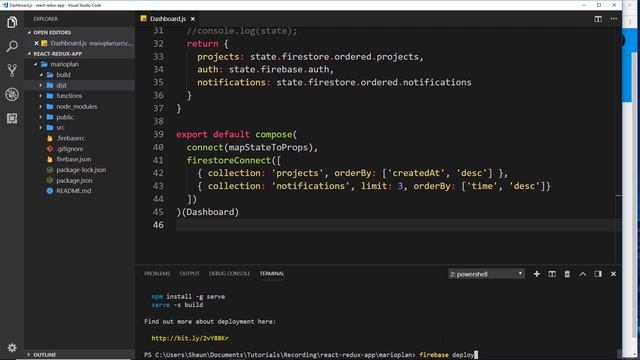Viewport: 640px width, 360px height.
Task: Switch to the Problems panel tab
Action: point(157,273)
